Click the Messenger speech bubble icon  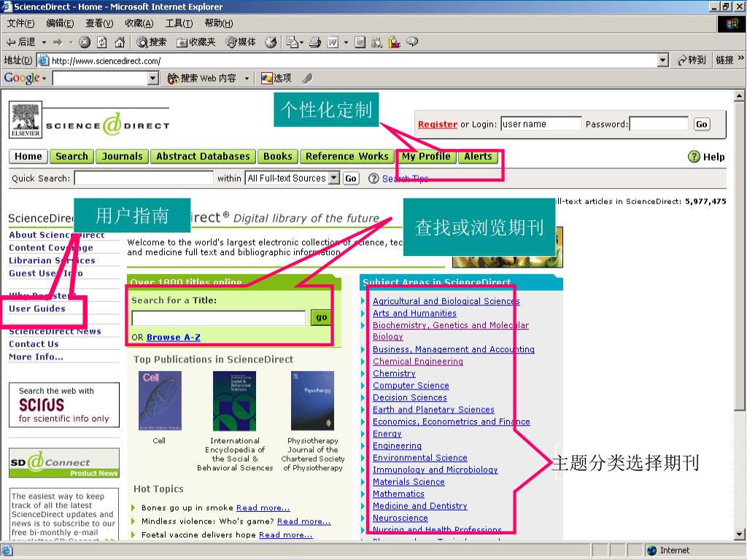point(412,42)
